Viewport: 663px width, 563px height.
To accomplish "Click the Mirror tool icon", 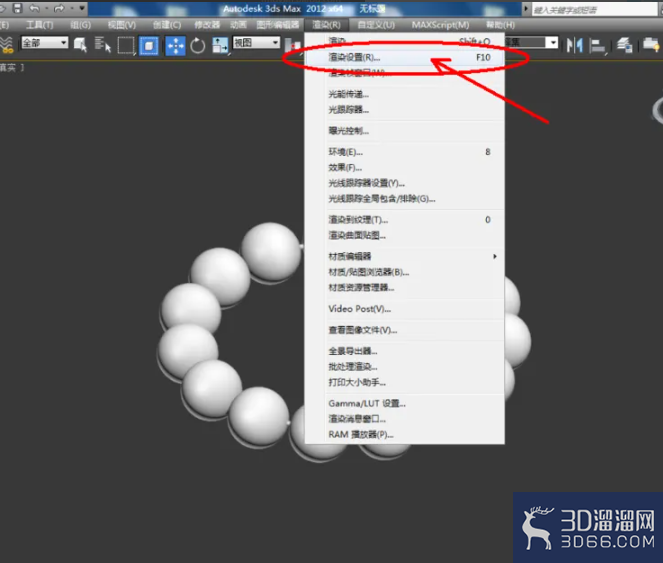I will click(574, 45).
